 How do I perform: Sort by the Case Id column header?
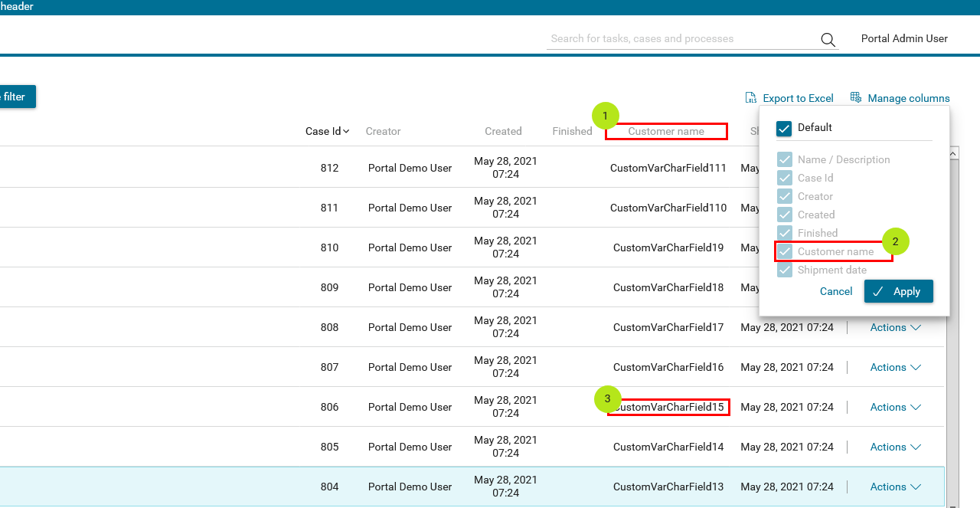click(x=327, y=131)
